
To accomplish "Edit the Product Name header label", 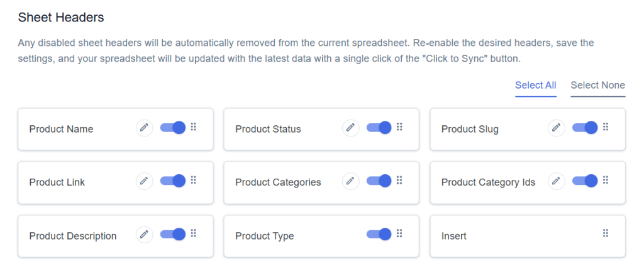I will click(144, 128).
